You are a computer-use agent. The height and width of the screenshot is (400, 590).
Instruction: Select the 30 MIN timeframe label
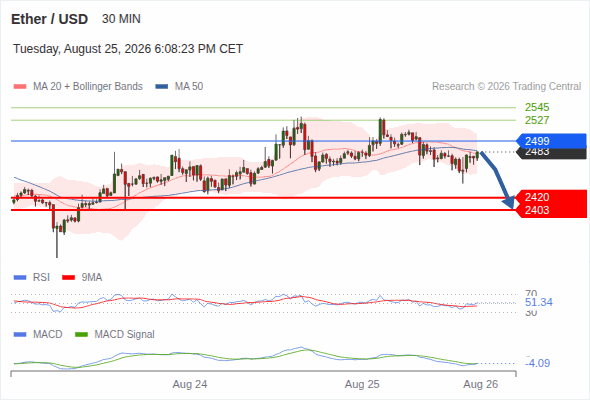point(121,19)
